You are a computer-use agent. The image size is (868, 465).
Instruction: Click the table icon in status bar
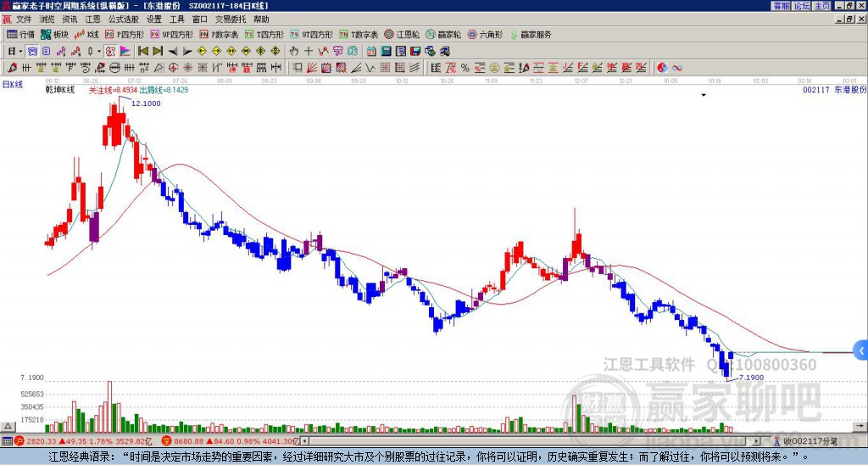pyautogui.click(x=7, y=441)
